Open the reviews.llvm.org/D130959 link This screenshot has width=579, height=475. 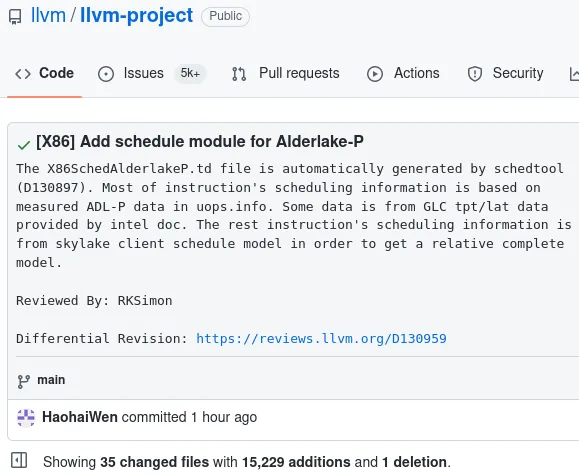(321, 338)
